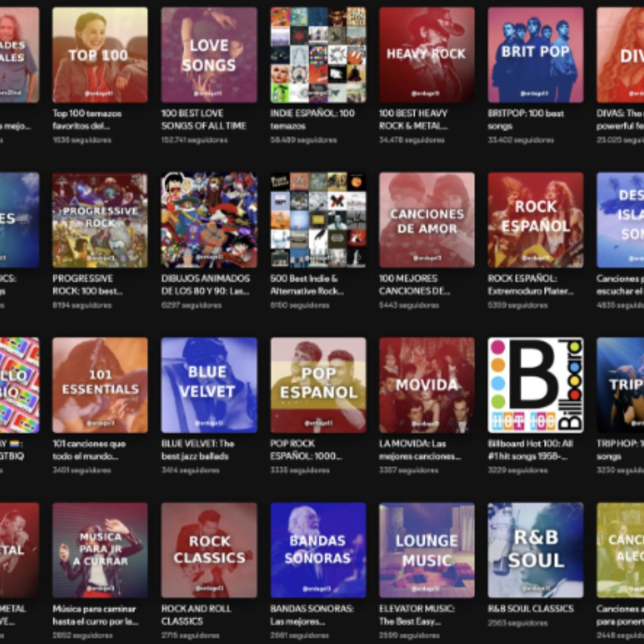Image resolution: width=644 pixels, height=644 pixels.
Task: Click title 'DIBUJOS ANIMADOS DE LOS 80 Y 90'
Action: coord(205,285)
